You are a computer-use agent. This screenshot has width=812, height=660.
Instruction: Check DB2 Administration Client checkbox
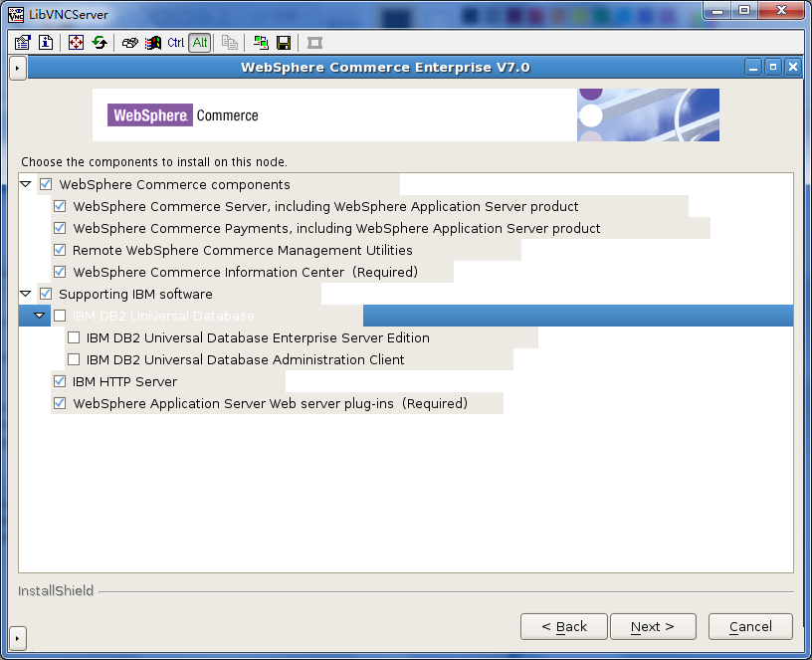tap(74, 359)
